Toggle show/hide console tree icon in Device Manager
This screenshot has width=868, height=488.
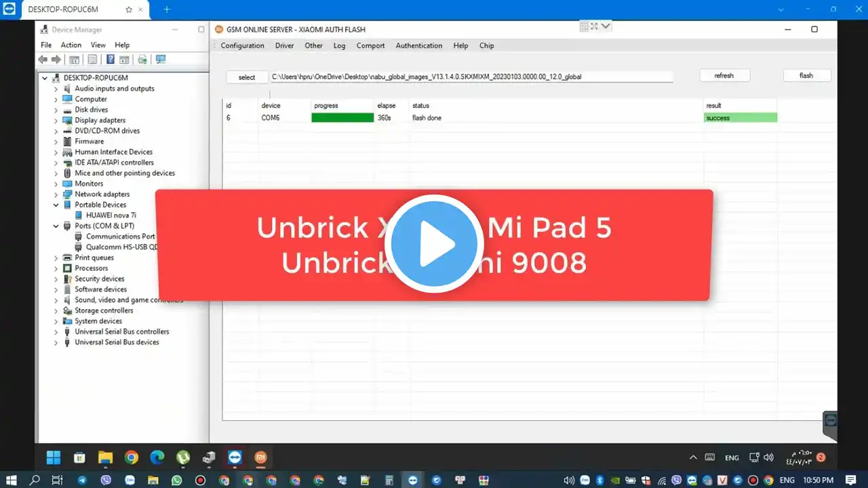pos(75,60)
